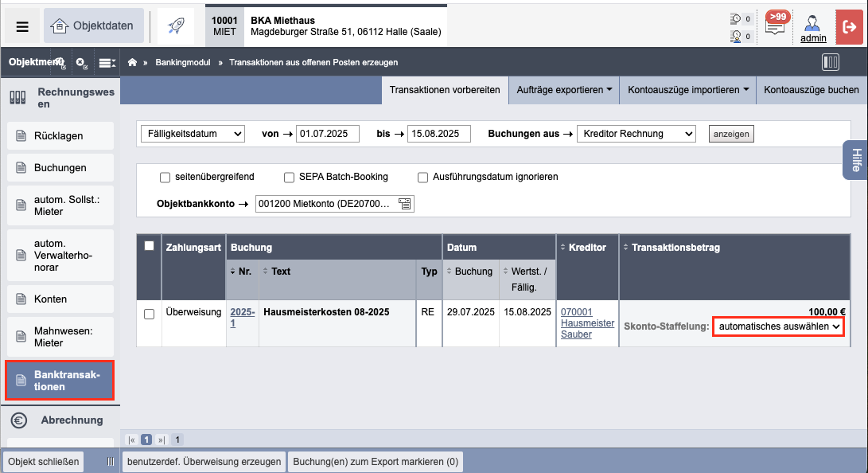The height and width of the screenshot is (473, 868).
Task: Click the von date field 01.07.2025
Action: click(x=328, y=134)
